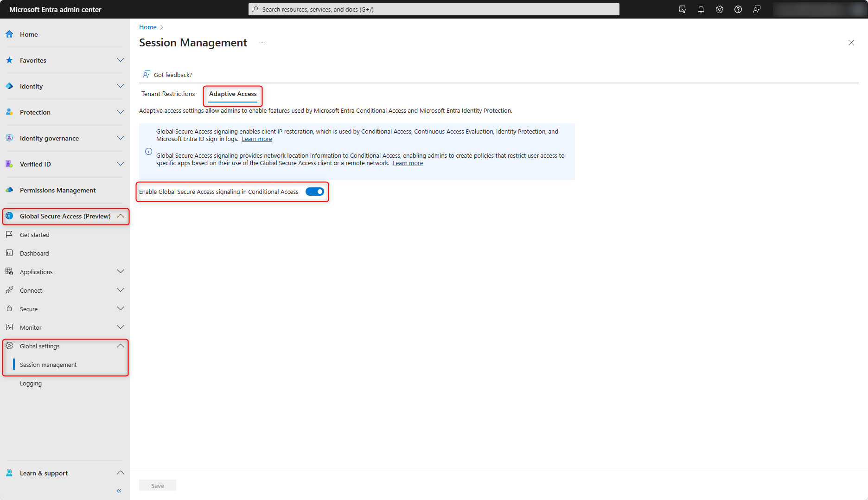Click the Save button

coord(157,485)
